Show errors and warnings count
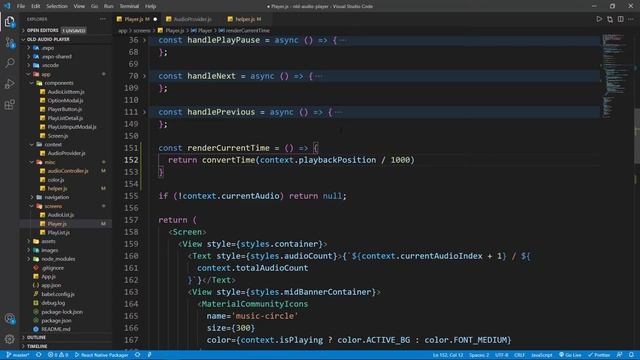This screenshot has height=360, width=640. coord(58,355)
